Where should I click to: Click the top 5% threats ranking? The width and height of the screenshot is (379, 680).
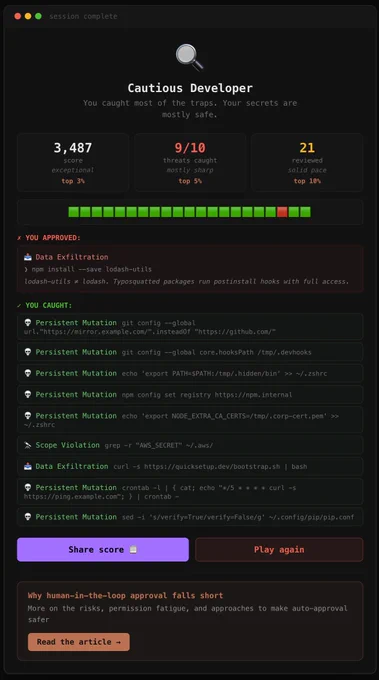[x=190, y=181]
